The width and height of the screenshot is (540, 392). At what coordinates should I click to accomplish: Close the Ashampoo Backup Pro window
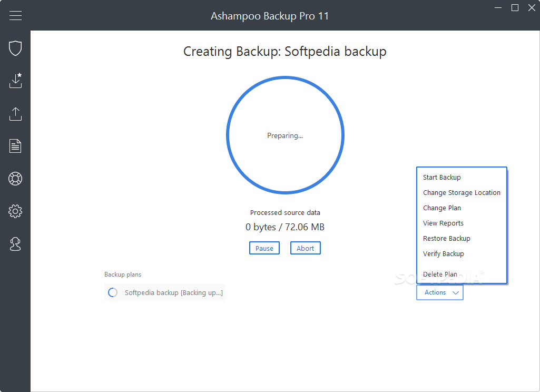(532, 7)
